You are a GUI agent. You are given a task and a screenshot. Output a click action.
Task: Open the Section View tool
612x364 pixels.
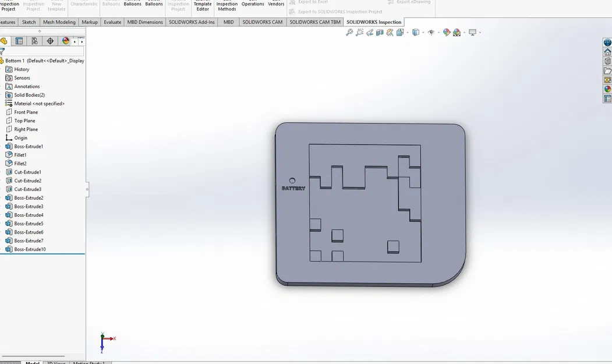[380, 32]
